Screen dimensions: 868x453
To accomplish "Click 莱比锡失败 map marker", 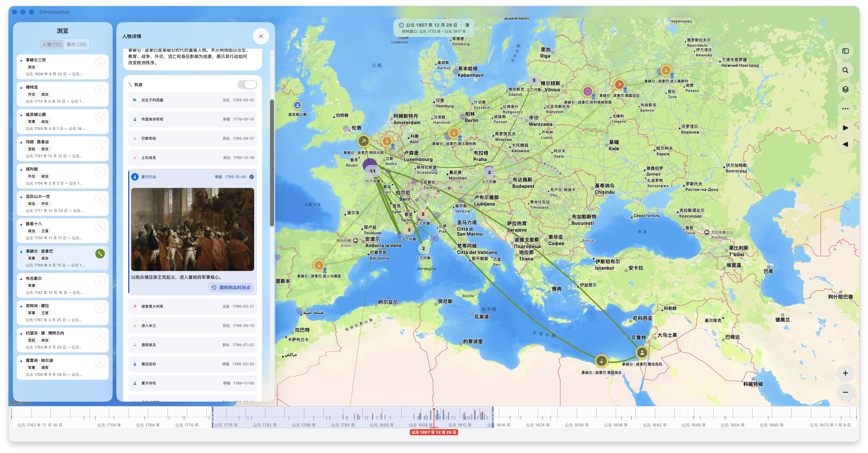I will pos(454,133).
